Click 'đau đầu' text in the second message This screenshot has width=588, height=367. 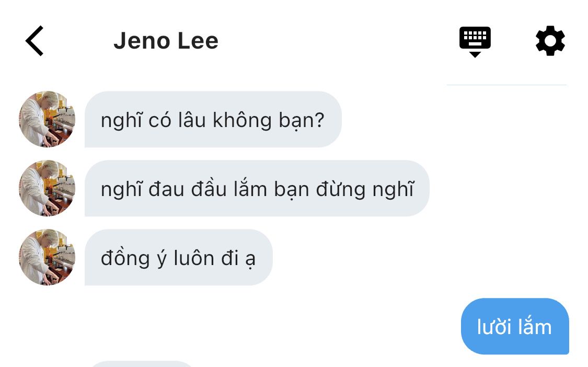coord(188,189)
